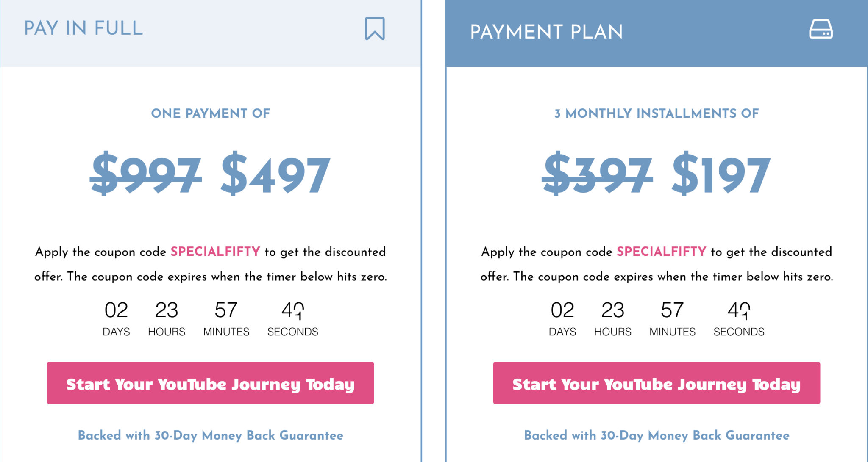Click Start Your YouTube Journey Today under Payment Plan
This screenshot has width=868, height=462.
click(656, 383)
